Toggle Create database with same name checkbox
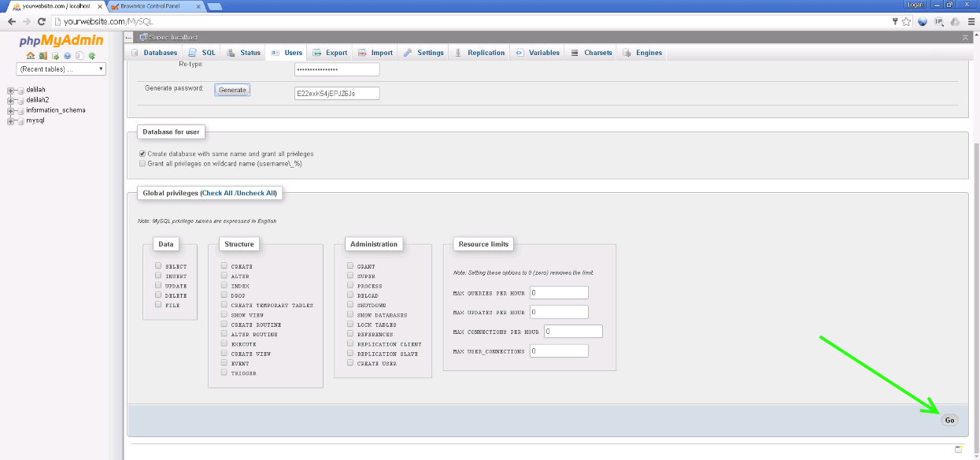This screenshot has width=980, height=460. (142, 154)
